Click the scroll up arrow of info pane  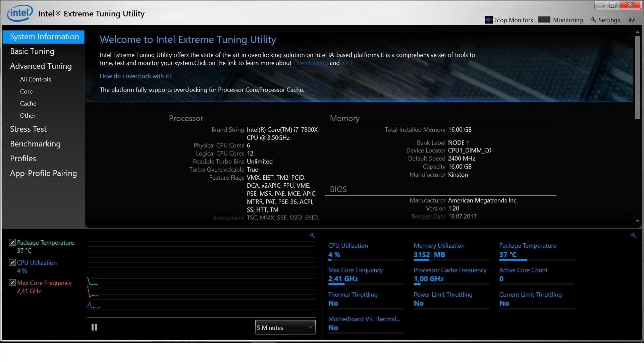click(637, 32)
